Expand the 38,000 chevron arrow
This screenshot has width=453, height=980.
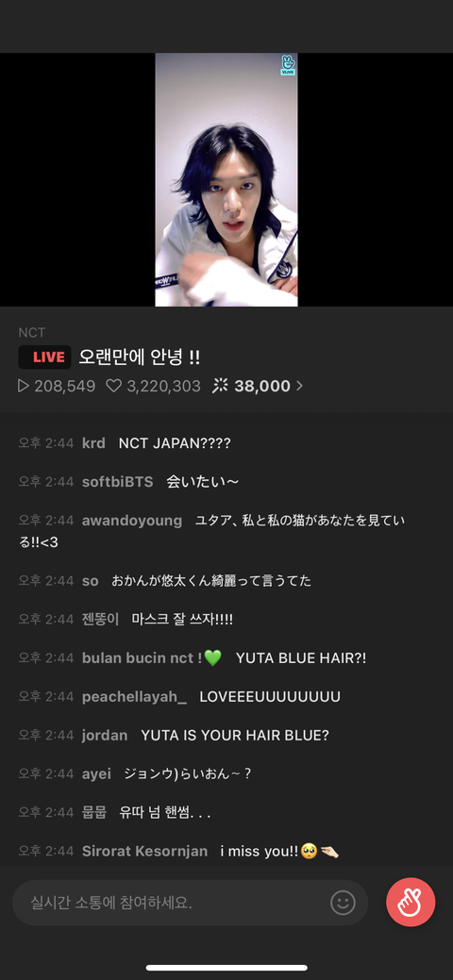[299, 387]
